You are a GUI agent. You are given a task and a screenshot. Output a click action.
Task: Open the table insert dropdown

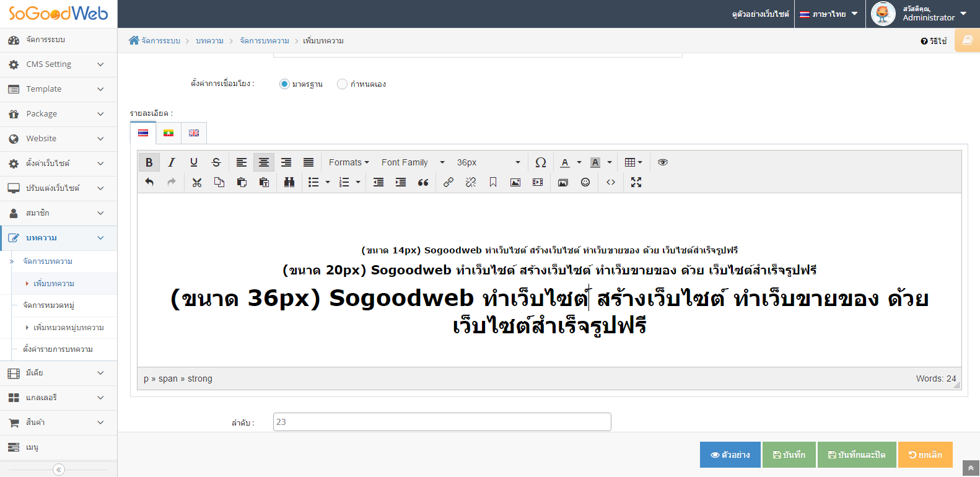click(633, 162)
